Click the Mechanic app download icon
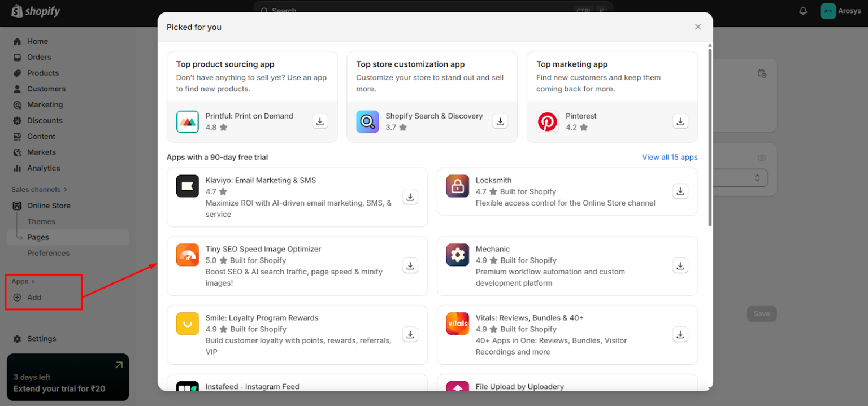The image size is (868, 406). 680,265
